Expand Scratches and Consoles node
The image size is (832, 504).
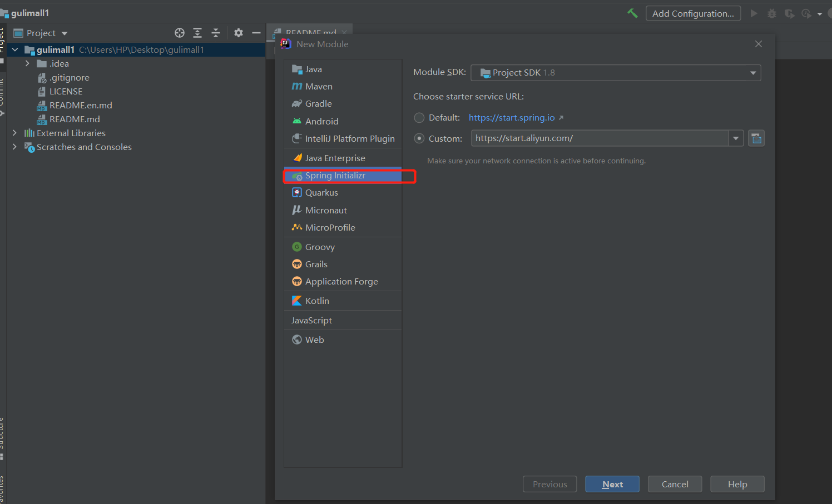pyautogui.click(x=15, y=147)
